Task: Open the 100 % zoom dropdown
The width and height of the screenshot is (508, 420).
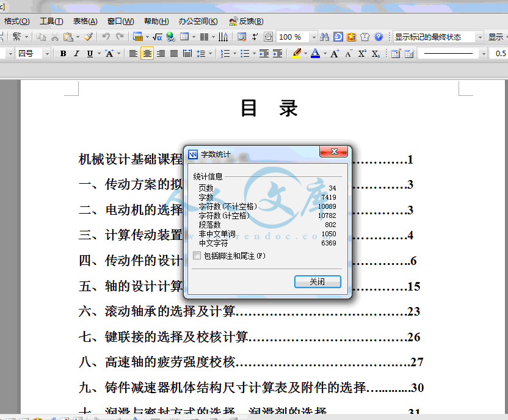Action: pyautogui.click(x=314, y=37)
